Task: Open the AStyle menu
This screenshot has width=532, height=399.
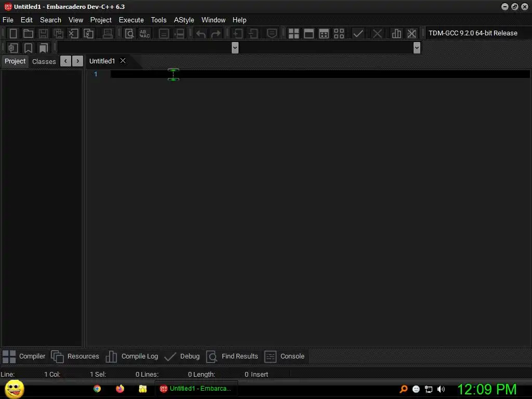Action: [x=184, y=20]
